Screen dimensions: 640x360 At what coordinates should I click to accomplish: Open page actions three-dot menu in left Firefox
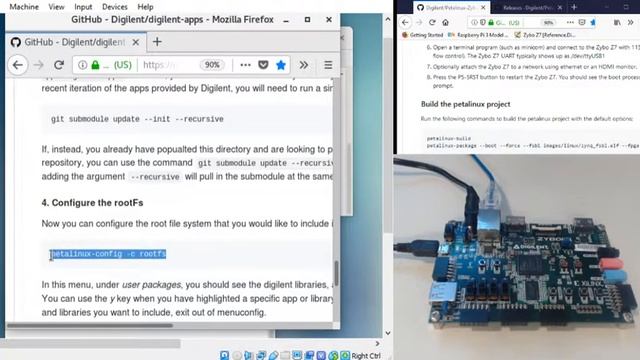(x=245, y=65)
